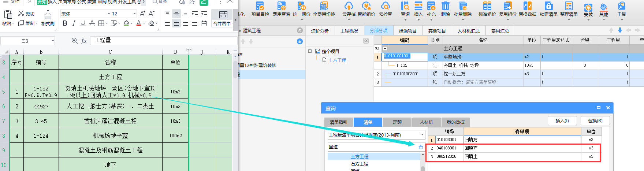The width and height of the screenshot is (644, 171).
Task: Open the 人材机汇总 tab
Action: coord(469,31)
